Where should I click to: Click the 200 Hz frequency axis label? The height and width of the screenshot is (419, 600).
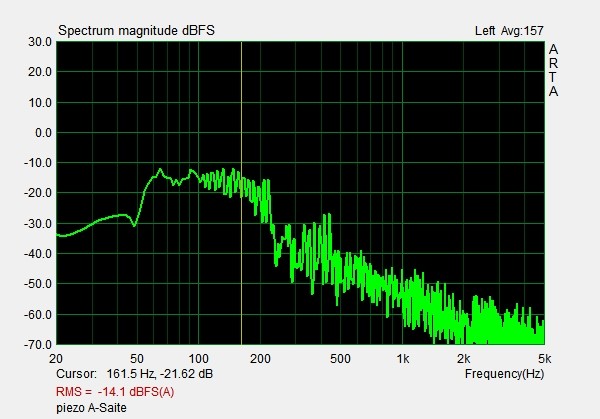[x=260, y=359]
